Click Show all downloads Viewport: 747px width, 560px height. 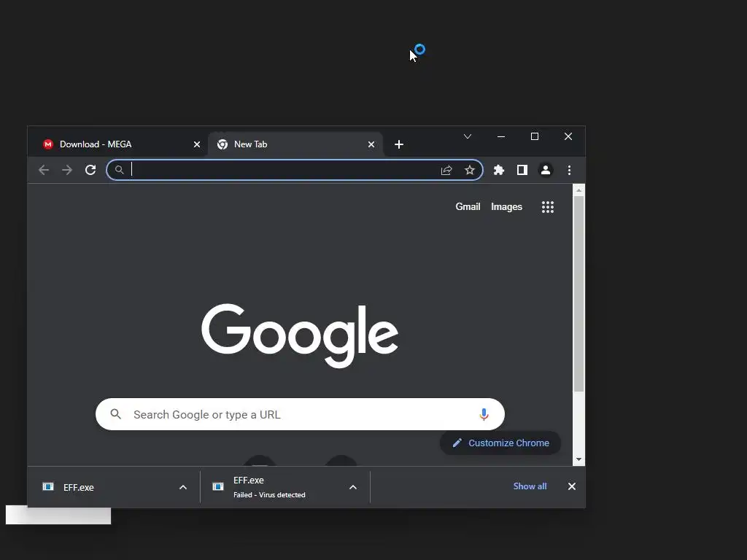530,486
